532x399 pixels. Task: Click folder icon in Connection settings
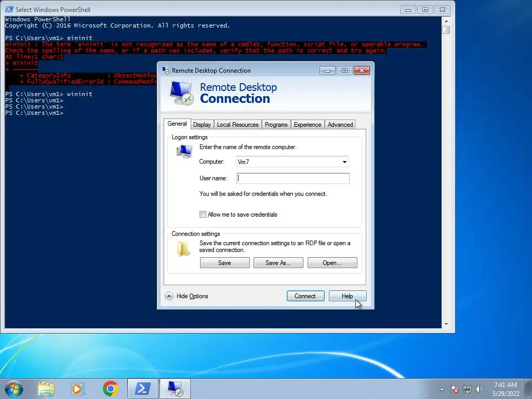tap(183, 249)
